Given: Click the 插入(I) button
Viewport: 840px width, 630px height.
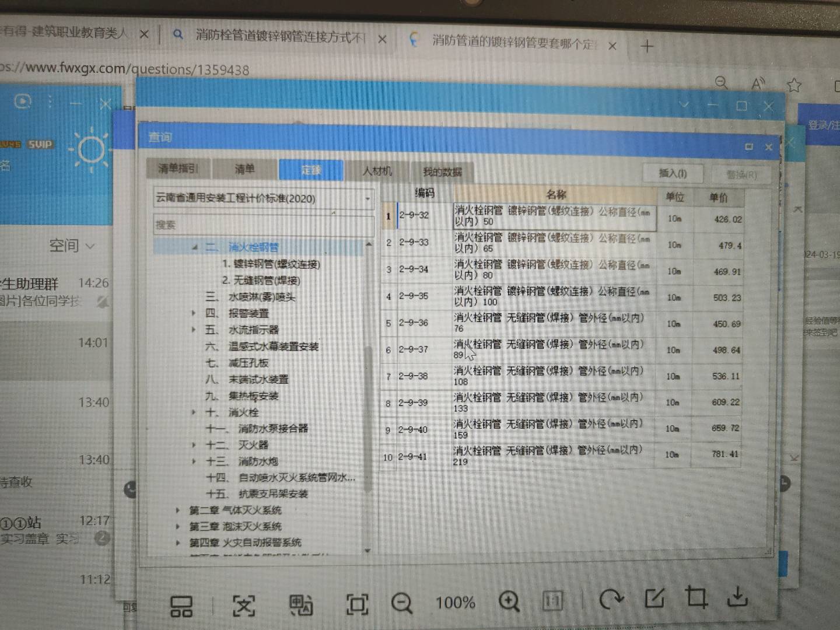Looking at the screenshot, I should tap(673, 173).
